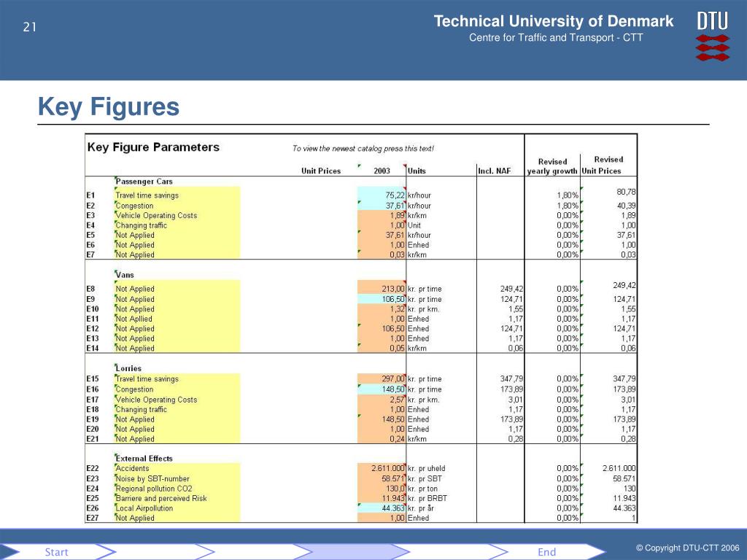Image resolution: width=747 pixels, height=560 pixels.
Task: Click the value 1,32 in row E10
Action: point(398,309)
